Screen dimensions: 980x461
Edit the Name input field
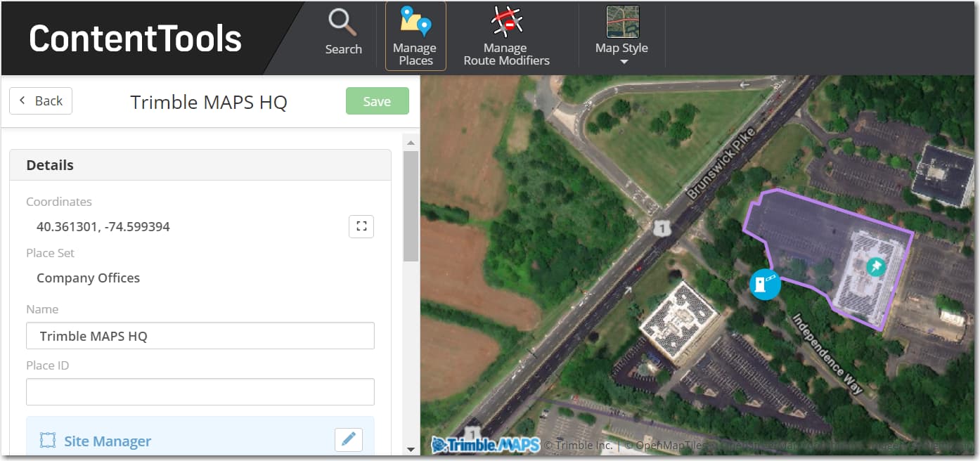[200, 336]
